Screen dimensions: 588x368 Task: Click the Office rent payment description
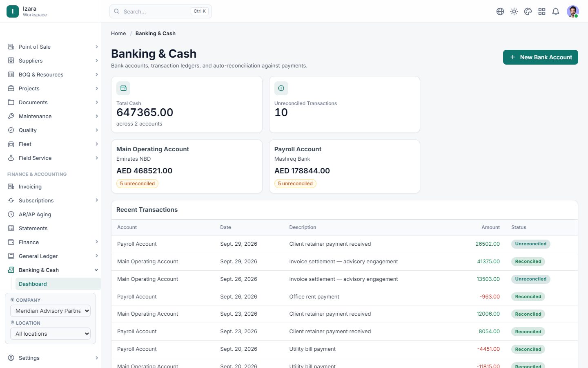tap(314, 297)
